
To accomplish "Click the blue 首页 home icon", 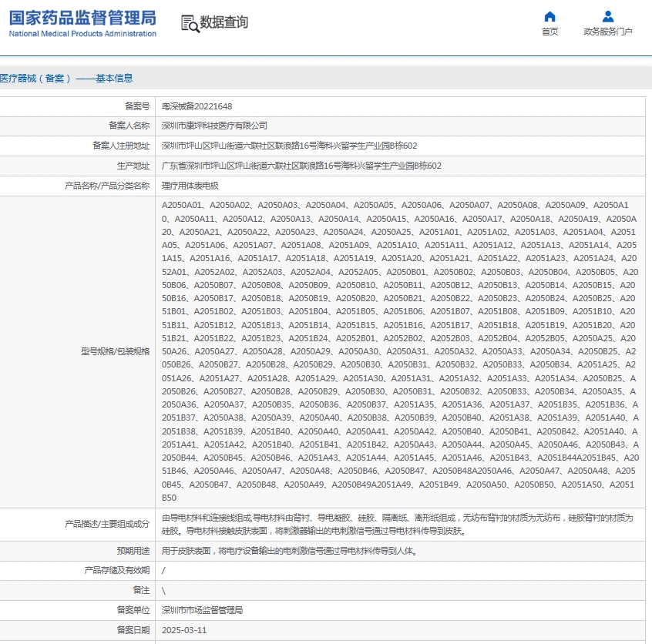I will coord(549,17).
